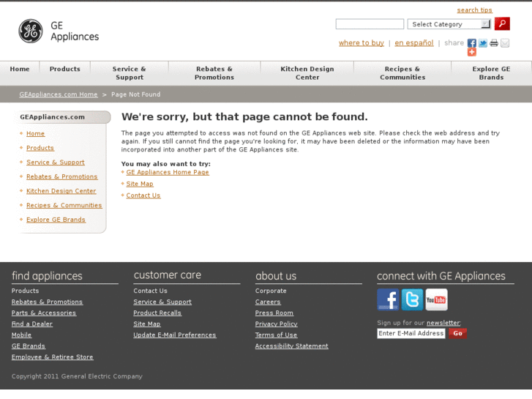Click the GEAppliances.com sidebar heading
The image size is (532, 399).
click(52, 117)
